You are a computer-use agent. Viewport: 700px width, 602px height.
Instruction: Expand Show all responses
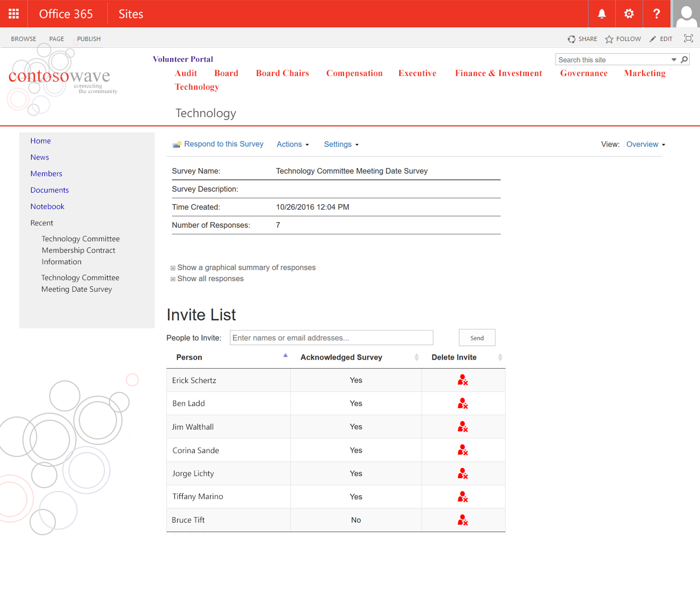pyautogui.click(x=210, y=279)
